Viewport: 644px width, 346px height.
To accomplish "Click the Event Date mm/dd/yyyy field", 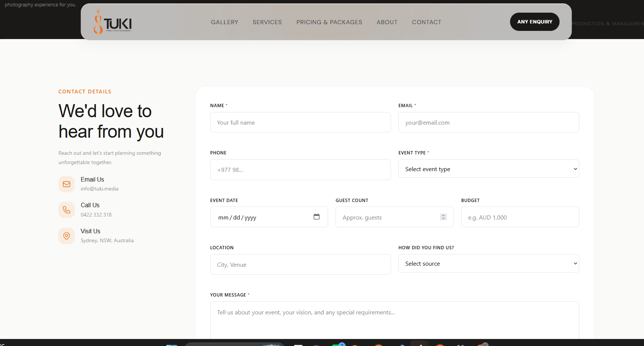I will (x=269, y=217).
